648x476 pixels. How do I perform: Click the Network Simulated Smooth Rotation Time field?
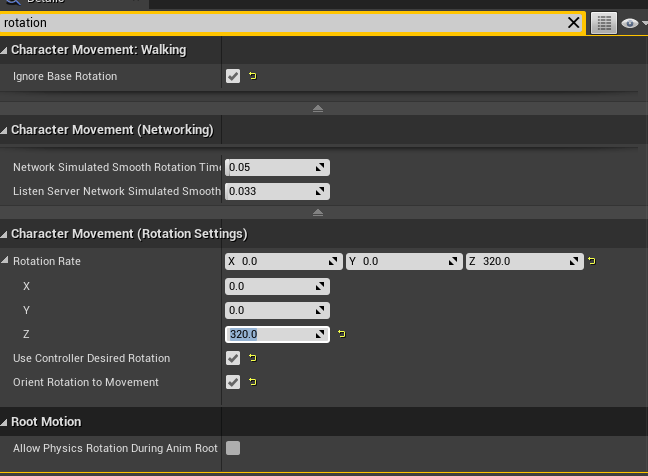[x=270, y=167]
